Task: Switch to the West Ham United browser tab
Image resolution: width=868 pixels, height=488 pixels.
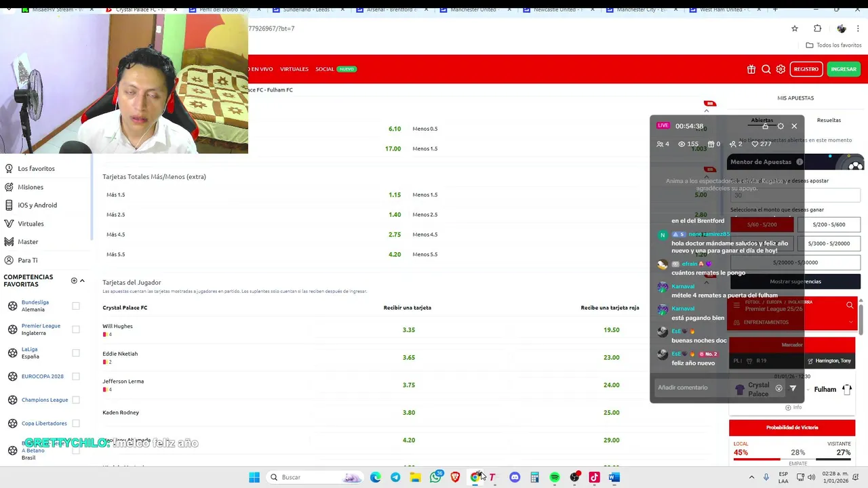Action: point(723,9)
